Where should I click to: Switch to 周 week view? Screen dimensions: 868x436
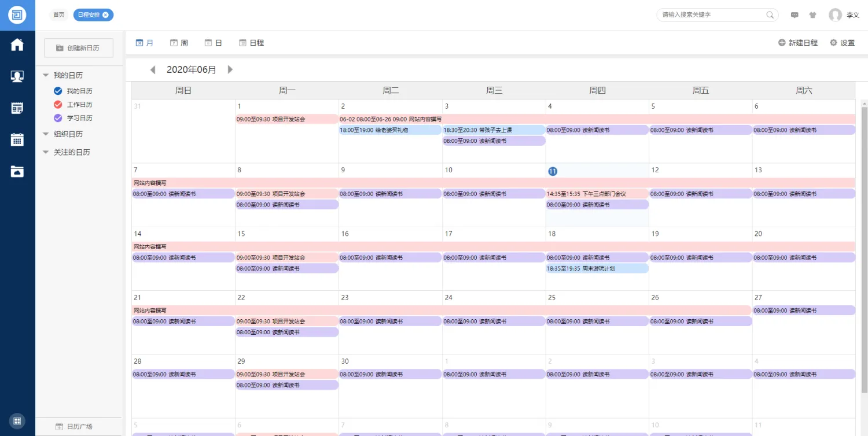pyautogui.click(x=179, y=43)
